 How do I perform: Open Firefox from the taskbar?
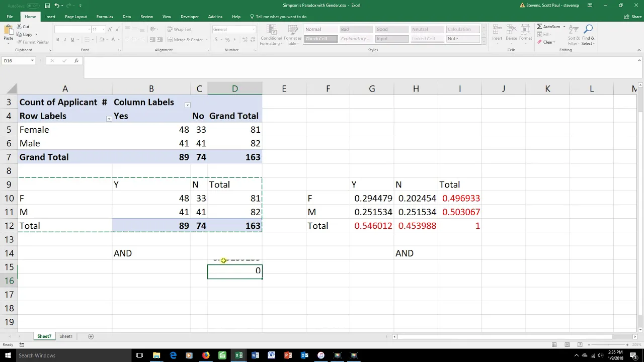pyautogui.click(x=206, y=355)
